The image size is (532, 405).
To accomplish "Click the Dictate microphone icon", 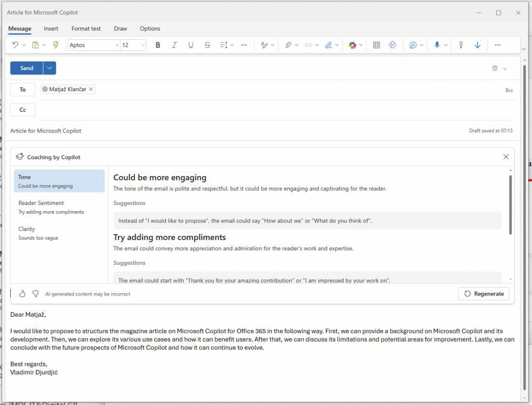I will (437, 45).
